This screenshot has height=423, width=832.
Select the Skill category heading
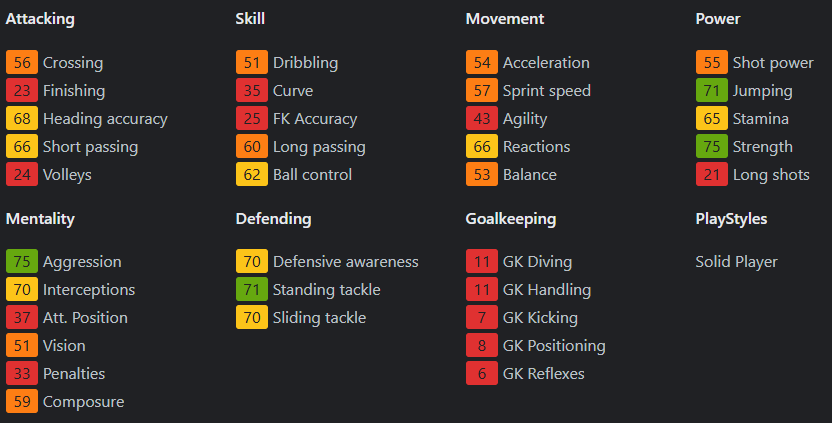click(250, 18)
